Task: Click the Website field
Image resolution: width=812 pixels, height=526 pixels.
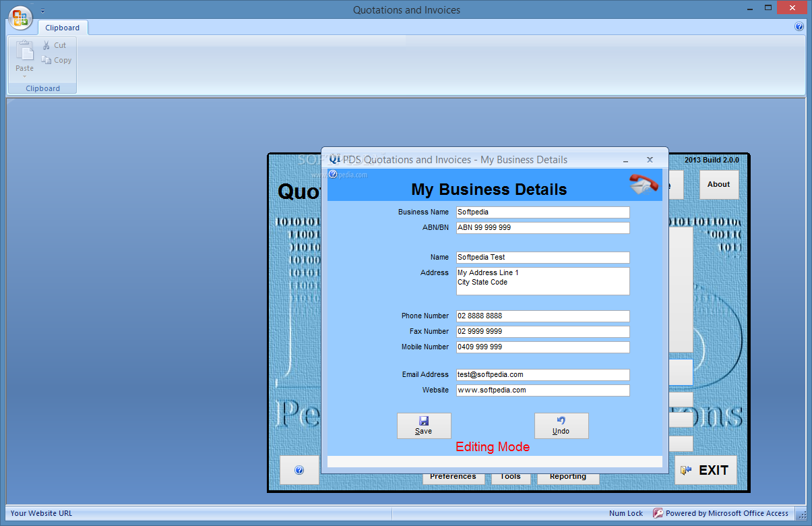Action: (x=543, y=390)
